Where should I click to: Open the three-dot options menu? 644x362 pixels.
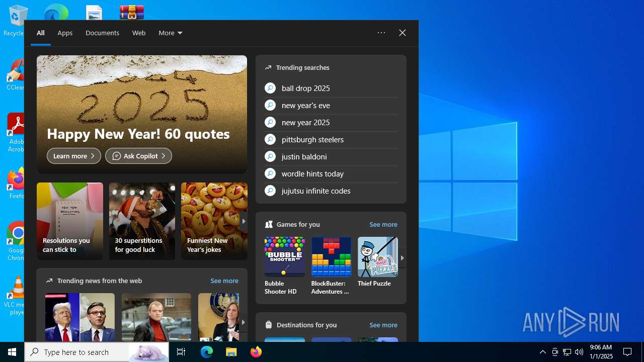click(x=381, y=33)
